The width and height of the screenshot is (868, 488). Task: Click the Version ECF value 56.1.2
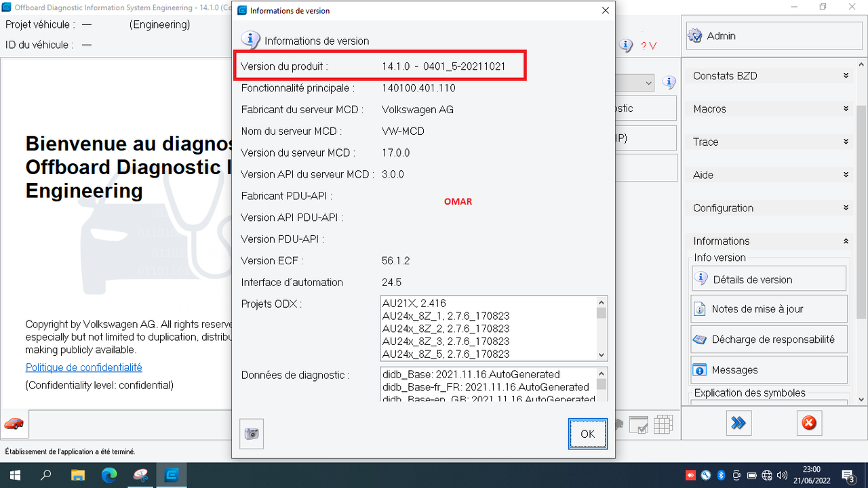pos(395,260)
